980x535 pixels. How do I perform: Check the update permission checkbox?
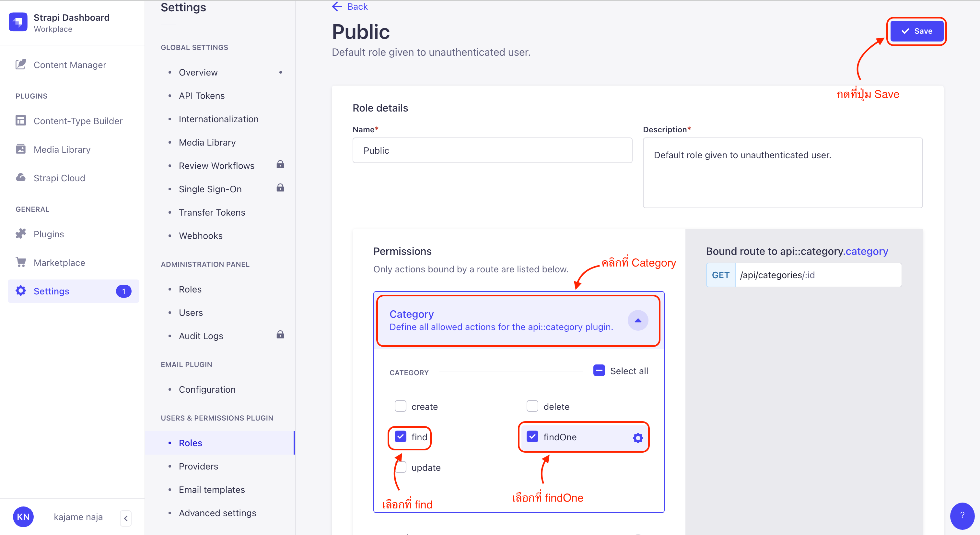tap(400, 467)
